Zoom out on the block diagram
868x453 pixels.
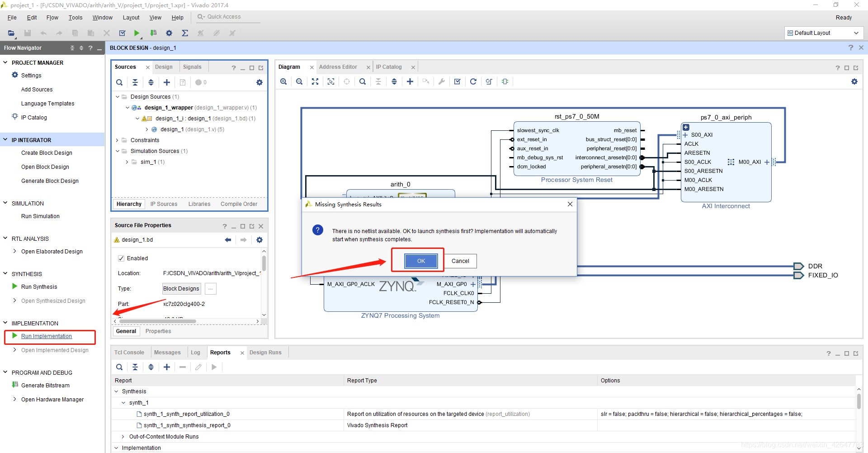click(x=299, y=81)
